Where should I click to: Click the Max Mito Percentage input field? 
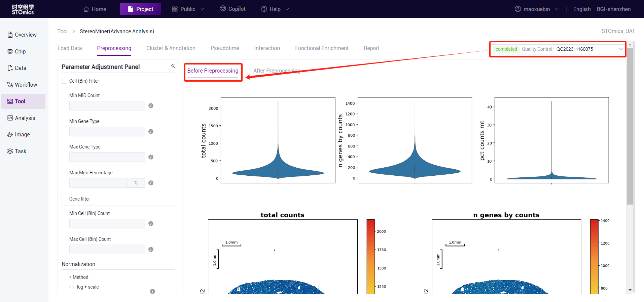tap(98, 183)
